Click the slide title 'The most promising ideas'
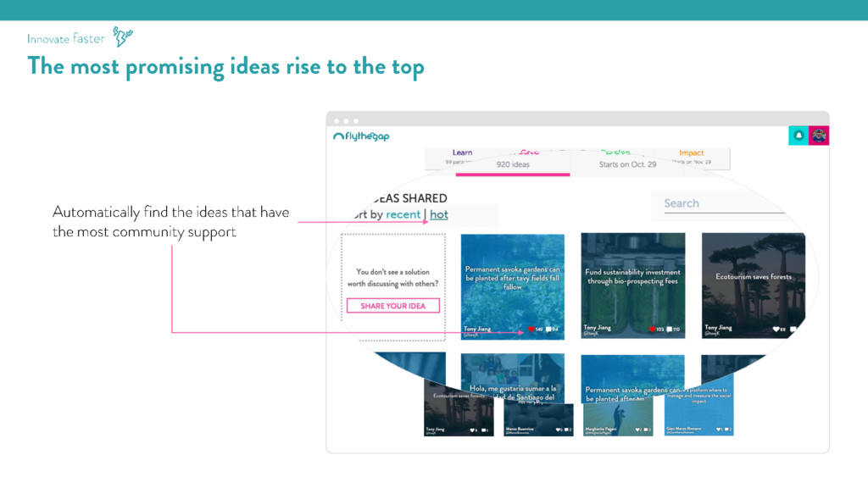This screenshot has width=868, height=488. coord(225,66)
